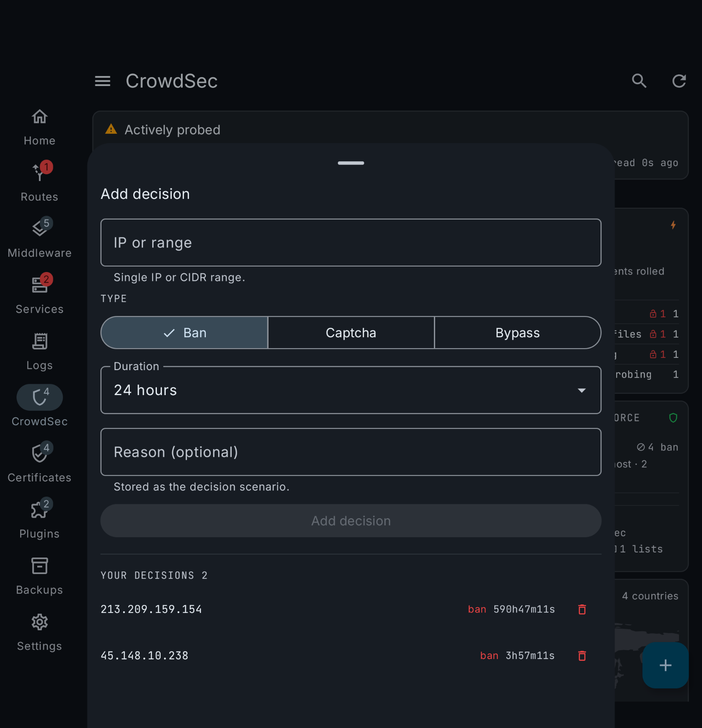Click the plus floating action button

click(665, 665)
